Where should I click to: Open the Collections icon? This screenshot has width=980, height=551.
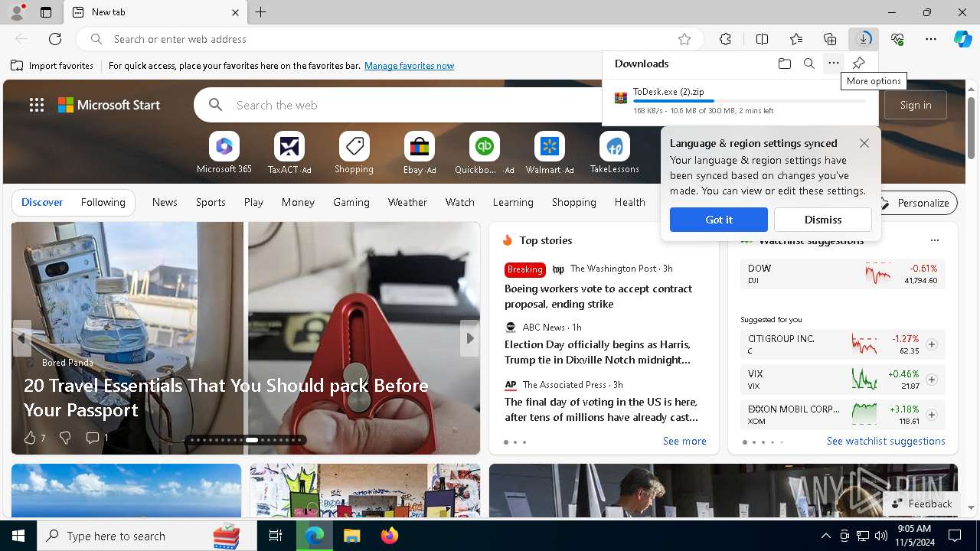coord(830,39)
